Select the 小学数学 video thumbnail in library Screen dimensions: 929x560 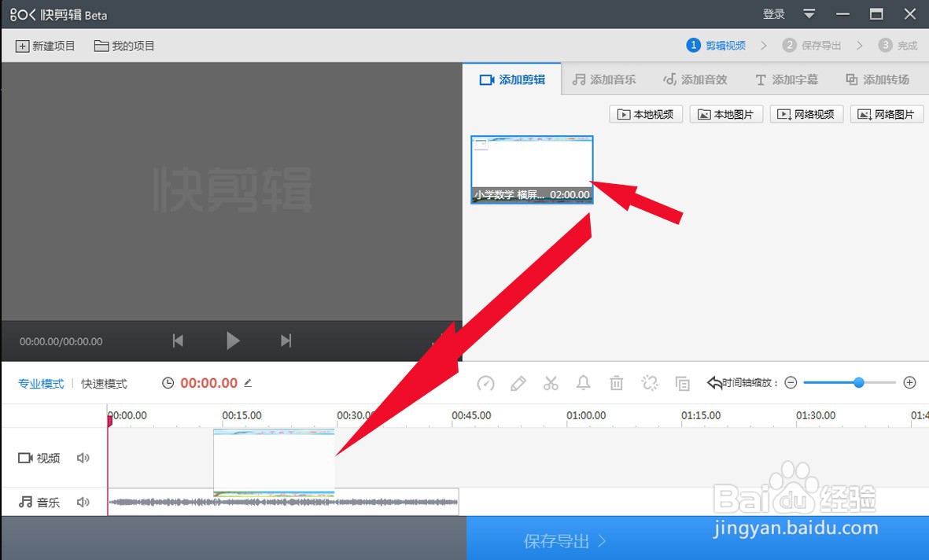pos(532,169)
